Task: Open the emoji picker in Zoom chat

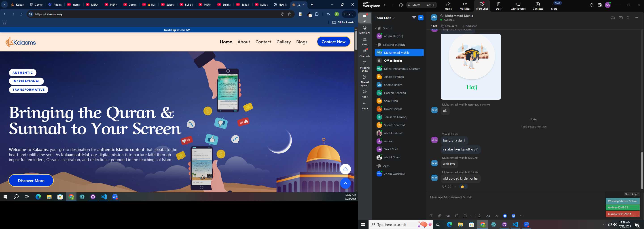Action: click(x=440, y=216)
